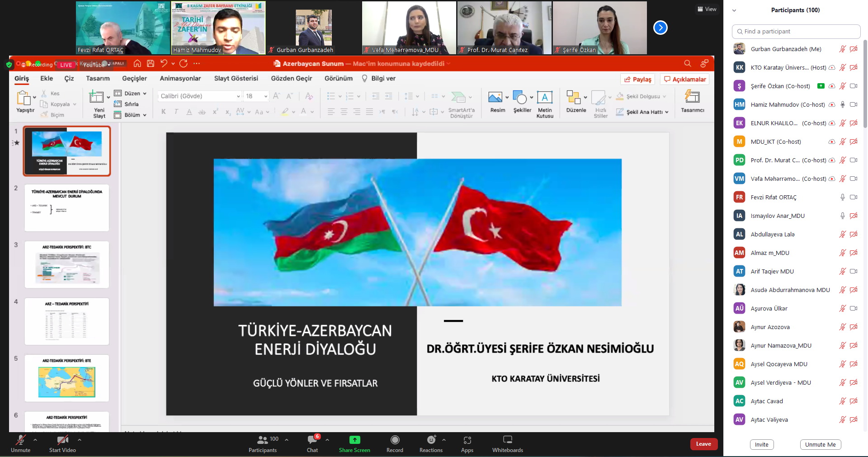Open Calibri (Gövde) font dropdown
Viewport: 868px width, 457px height.
[199, 96]
